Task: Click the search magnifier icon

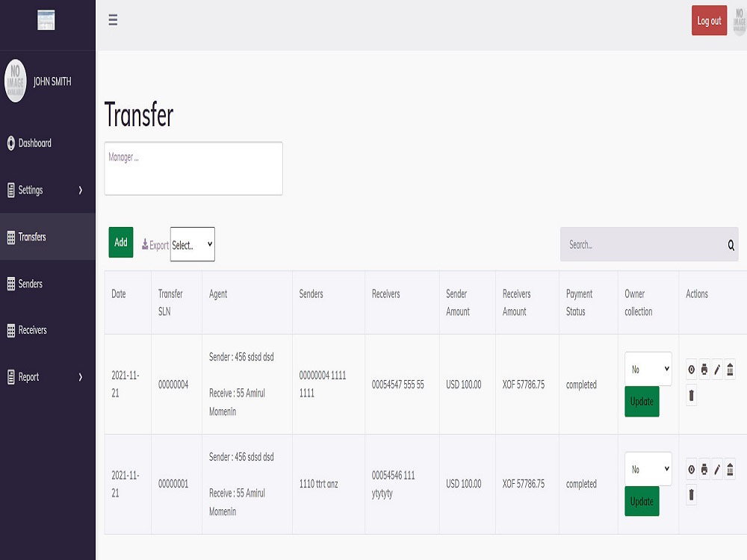Action: [x=731, y=245]
